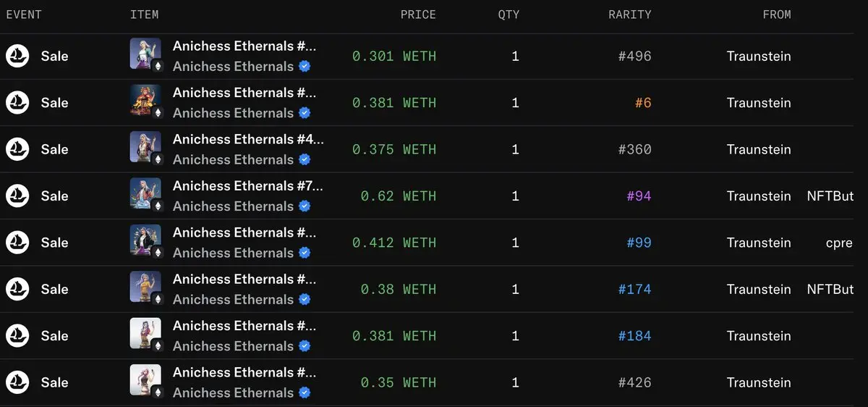Open the white-background thumbnail in the #184 row
Screen dimensions: 868x407
(145, 333)
